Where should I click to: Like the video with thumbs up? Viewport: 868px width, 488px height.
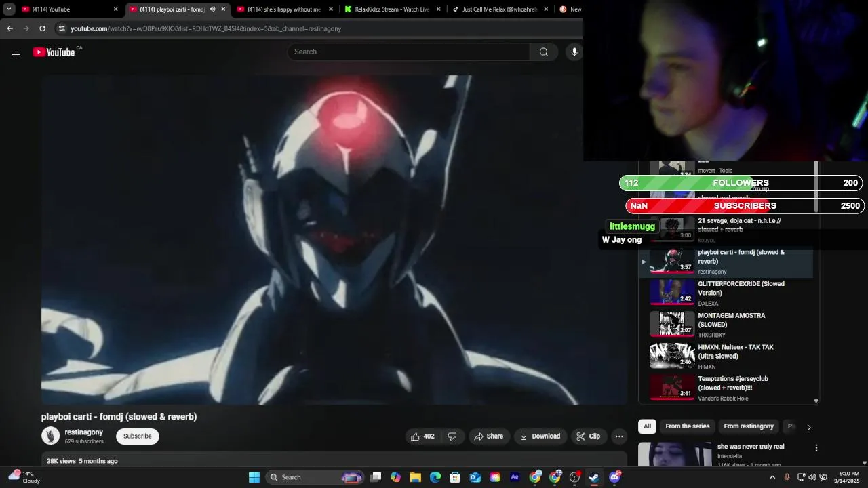coord(422,436)
